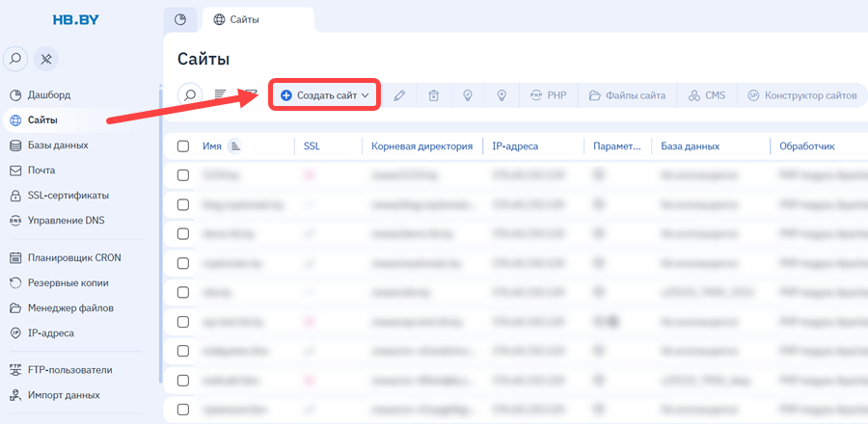This screenshot has height=424, width=868.
Task: Launch Менеджер файлов
Action: click(x=70, y=308)
